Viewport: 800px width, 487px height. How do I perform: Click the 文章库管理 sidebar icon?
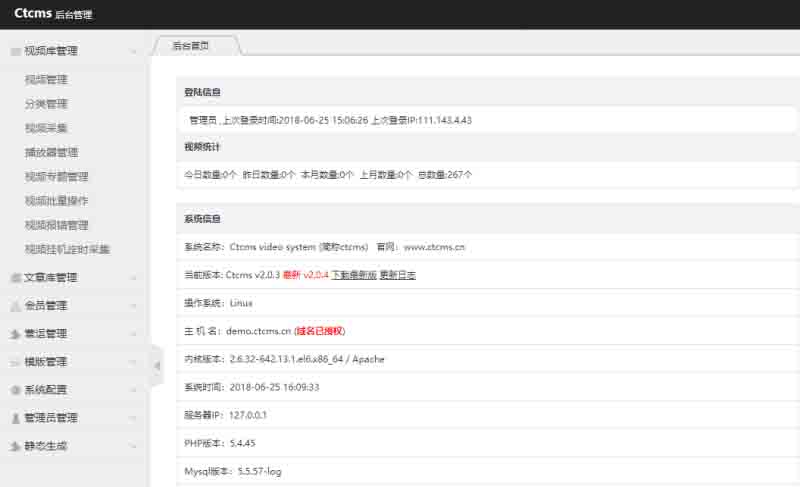click(15, 278)
